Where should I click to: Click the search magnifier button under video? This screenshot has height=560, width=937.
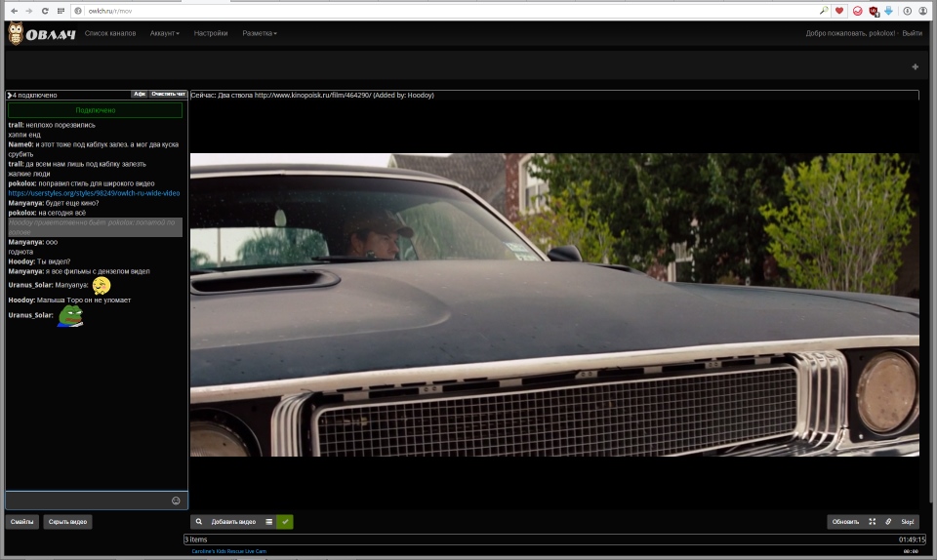[x=199, y=522]
